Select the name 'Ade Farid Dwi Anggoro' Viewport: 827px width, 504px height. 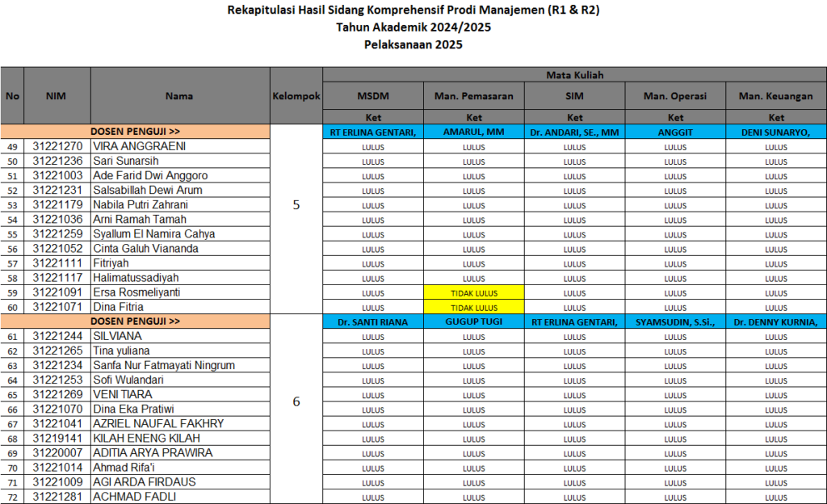[x=150, y=175]
